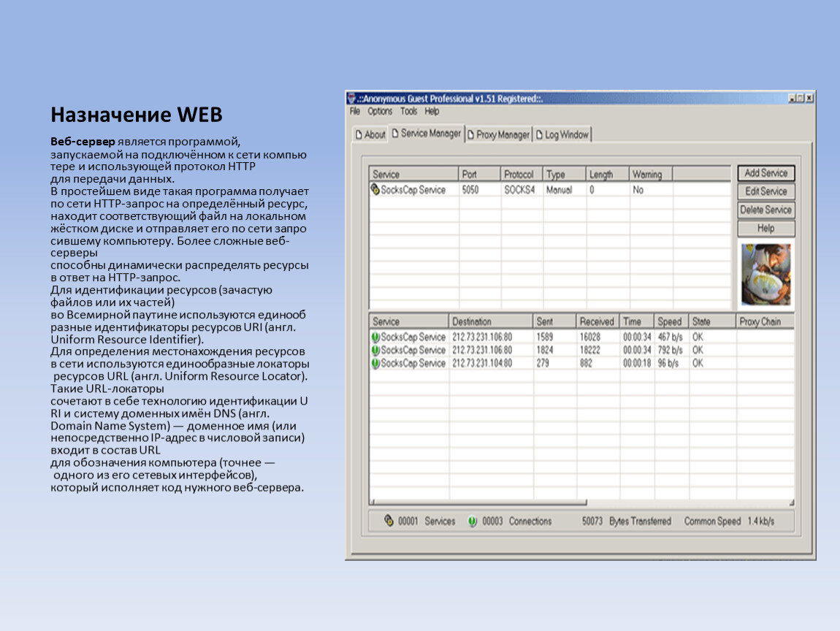Viewport: 840px width, 631px height.
Task: Click the Speed column header
Action: pyautogui.click(x=672, y=321)
